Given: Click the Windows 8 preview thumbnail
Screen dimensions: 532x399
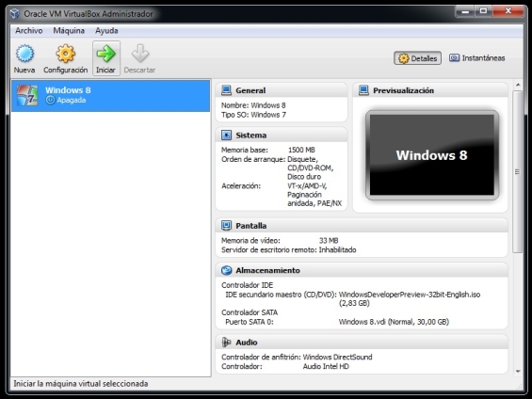Looking at the screenshot, I should pyautogui.click(x=432, y=155).
